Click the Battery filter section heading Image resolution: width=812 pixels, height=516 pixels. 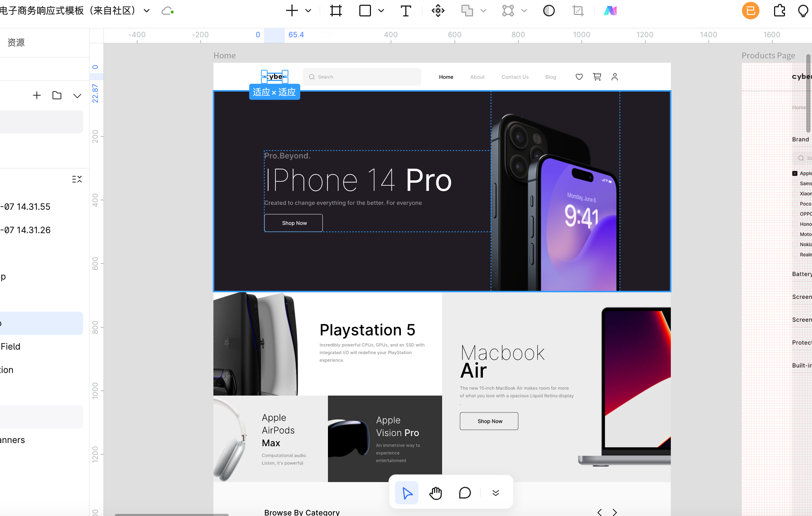802,274
